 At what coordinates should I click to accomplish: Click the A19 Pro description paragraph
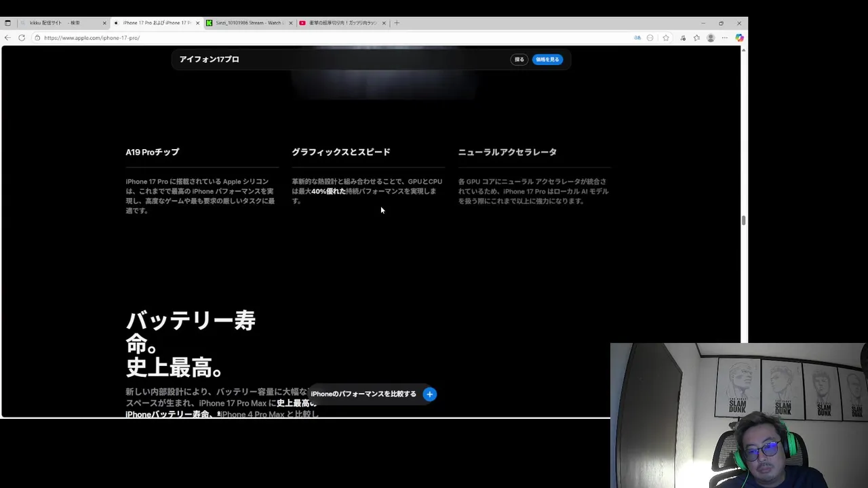201,196
